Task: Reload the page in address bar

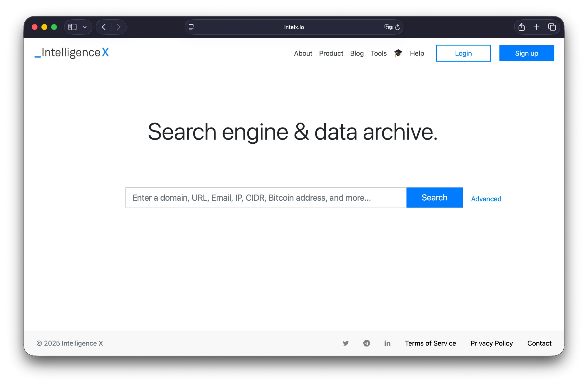Action: pyautogui.click(x=398, y=27)
